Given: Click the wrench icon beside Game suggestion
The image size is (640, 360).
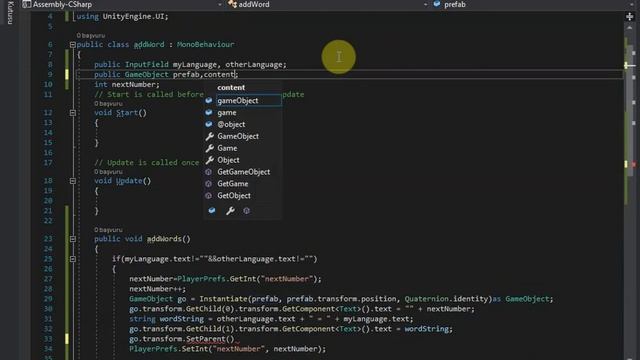Looking at the screenshot, I should coord(209,148).
